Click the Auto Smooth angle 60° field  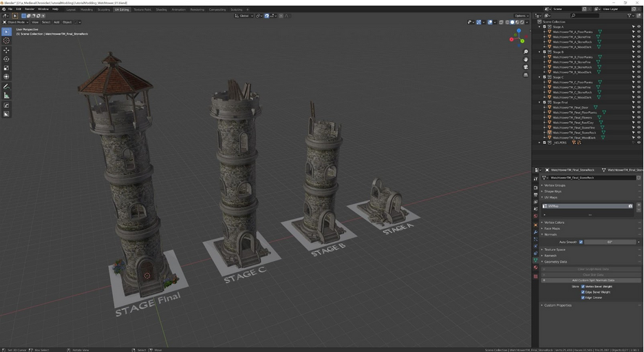coord(610,242)
